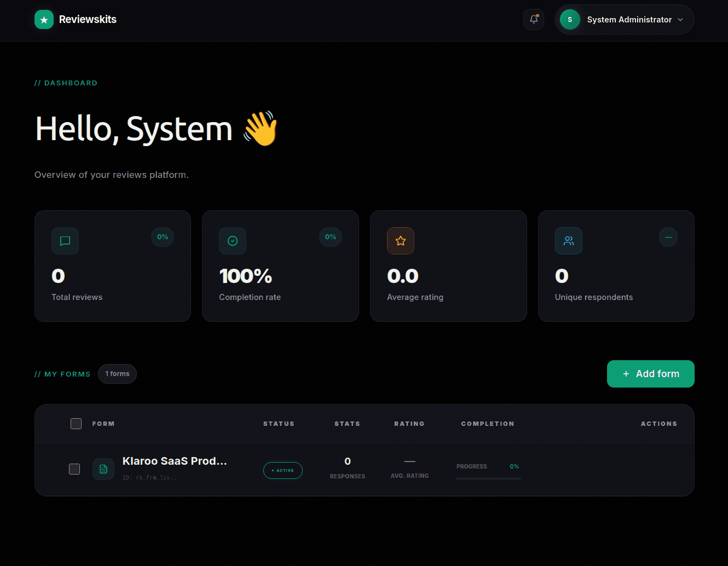Click the System Administrator avatar
The width and height of the screenshot is (728, 566).
[570, 20]
